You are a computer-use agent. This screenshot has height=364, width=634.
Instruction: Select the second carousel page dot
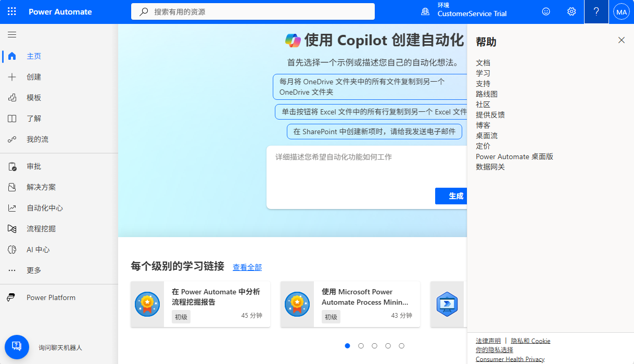[361, 346]
